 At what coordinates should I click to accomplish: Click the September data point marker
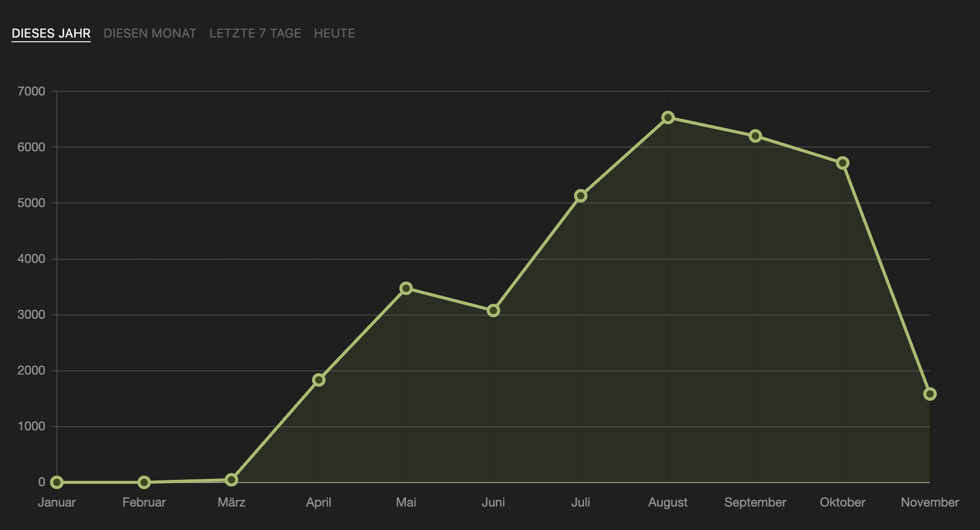pos(755,136)
